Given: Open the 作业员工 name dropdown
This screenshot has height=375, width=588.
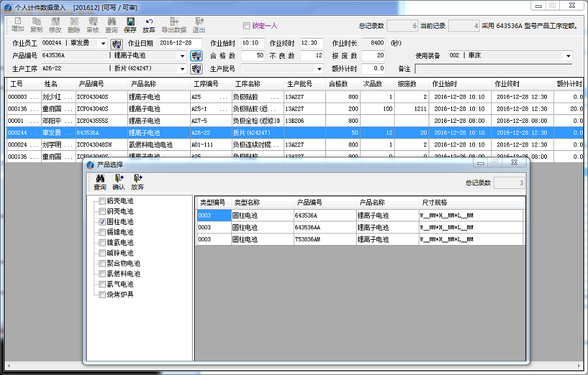Looking at the screenshot, I should [x=103, y=43].
